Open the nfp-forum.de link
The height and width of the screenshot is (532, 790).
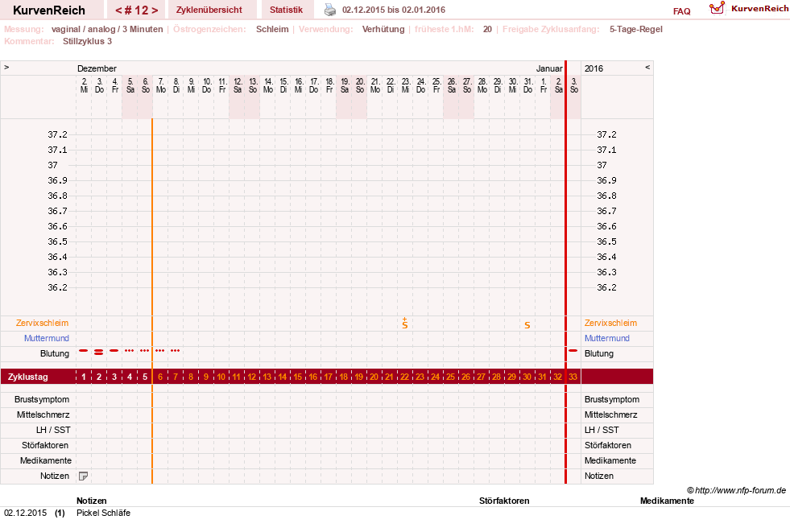pos(736,490)
